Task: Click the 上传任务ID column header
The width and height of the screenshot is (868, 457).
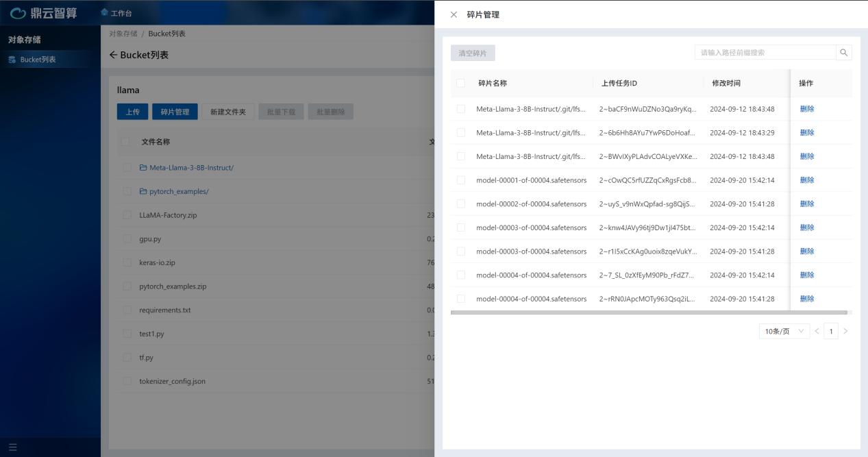Action: (x=619, y=83)
